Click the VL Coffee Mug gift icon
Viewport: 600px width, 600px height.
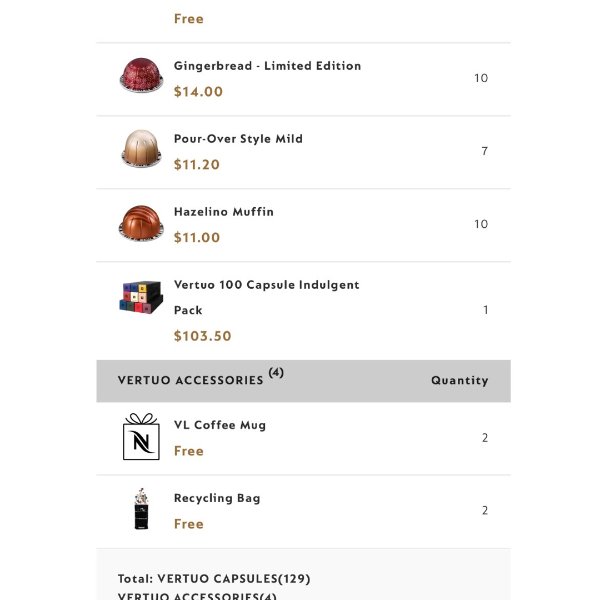[141, 436]
